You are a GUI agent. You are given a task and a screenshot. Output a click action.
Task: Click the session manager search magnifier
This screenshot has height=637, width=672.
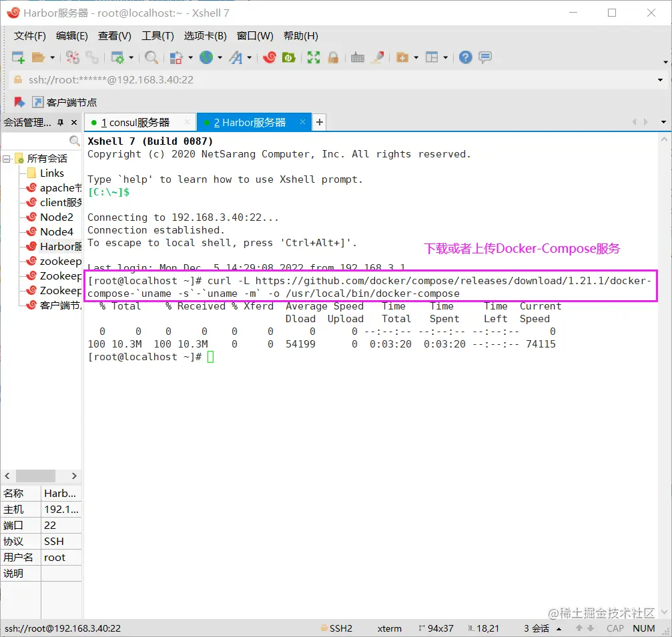(x=75, y=141)
